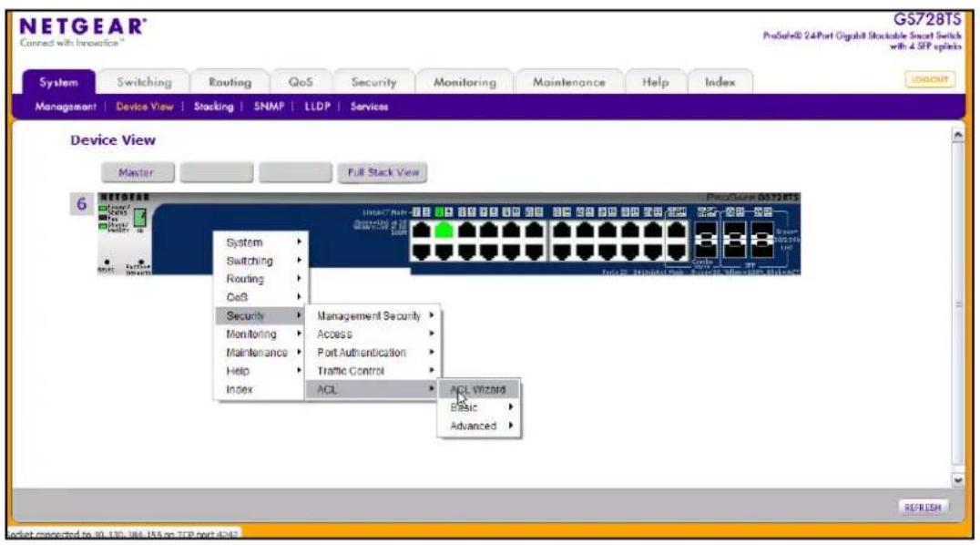The width and height of the screenshot is (980, 545).
Task: Select Index in the context menu
Action: 260,389
